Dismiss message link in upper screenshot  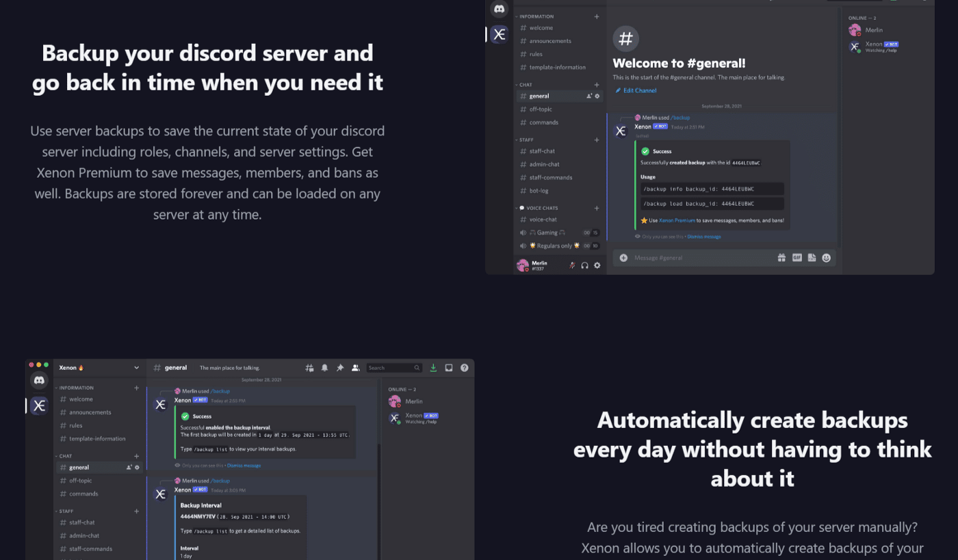pos(703,237)
